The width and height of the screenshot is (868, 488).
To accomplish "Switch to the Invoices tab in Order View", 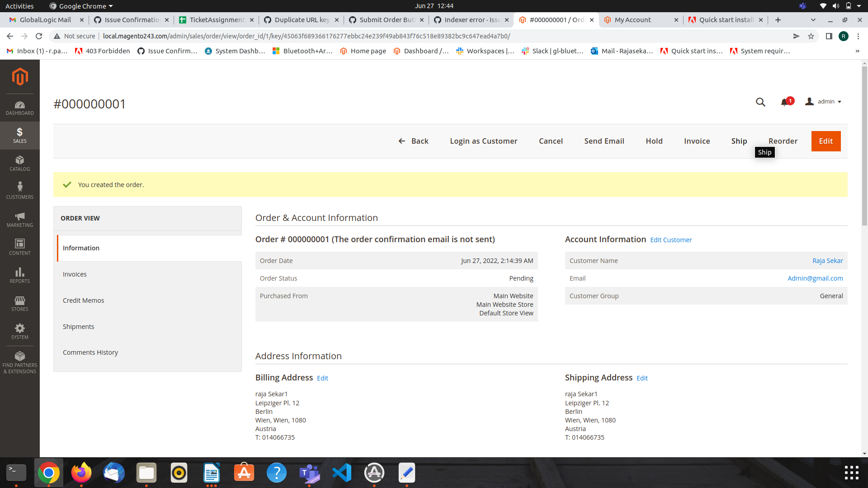I will (75, 274).
